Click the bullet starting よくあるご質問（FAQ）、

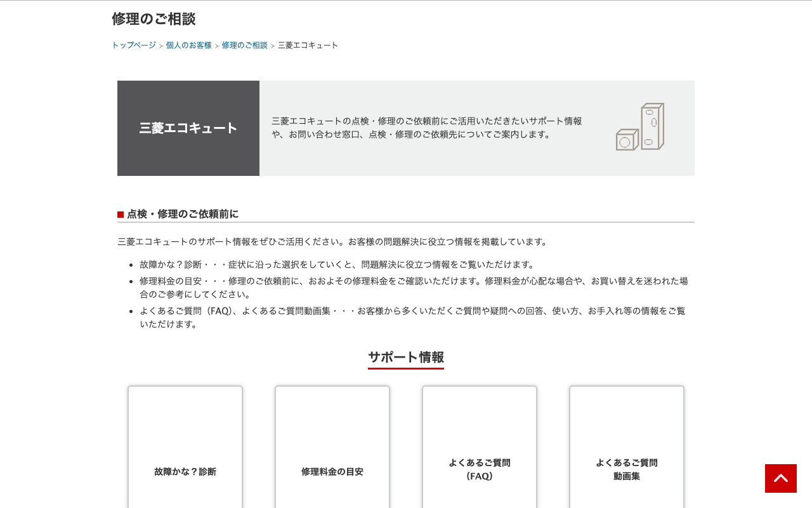412,317
